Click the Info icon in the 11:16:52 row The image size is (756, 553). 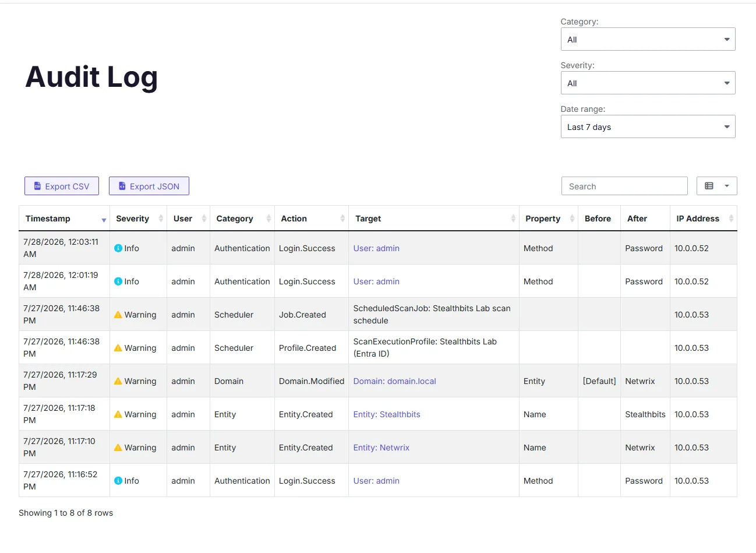pyautogui.click(x=118, y=481)
